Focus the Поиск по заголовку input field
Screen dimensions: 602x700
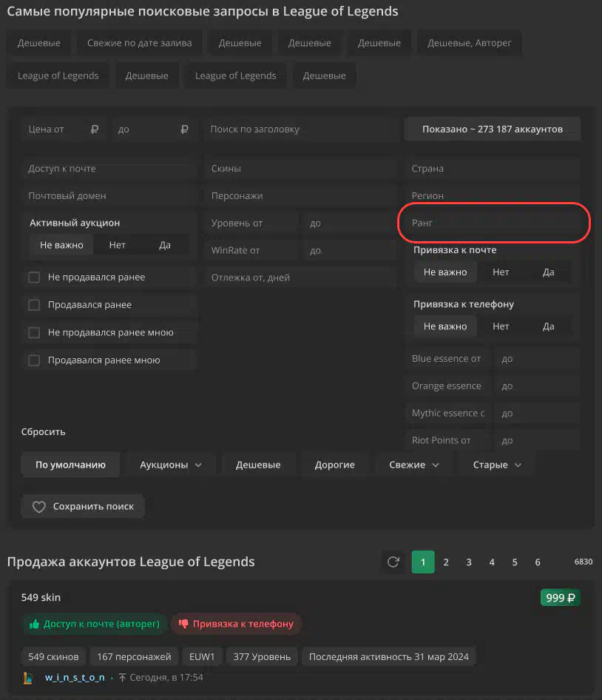coord(300,129)
